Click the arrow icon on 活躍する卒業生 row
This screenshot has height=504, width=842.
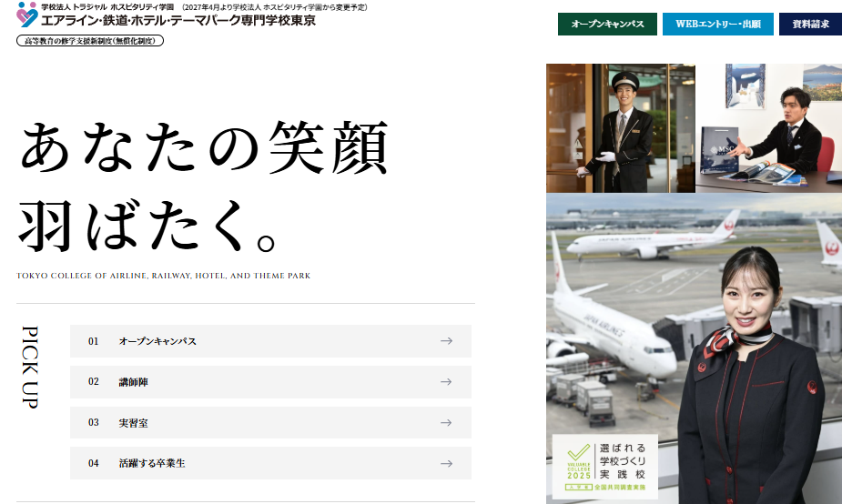(446, 463)
